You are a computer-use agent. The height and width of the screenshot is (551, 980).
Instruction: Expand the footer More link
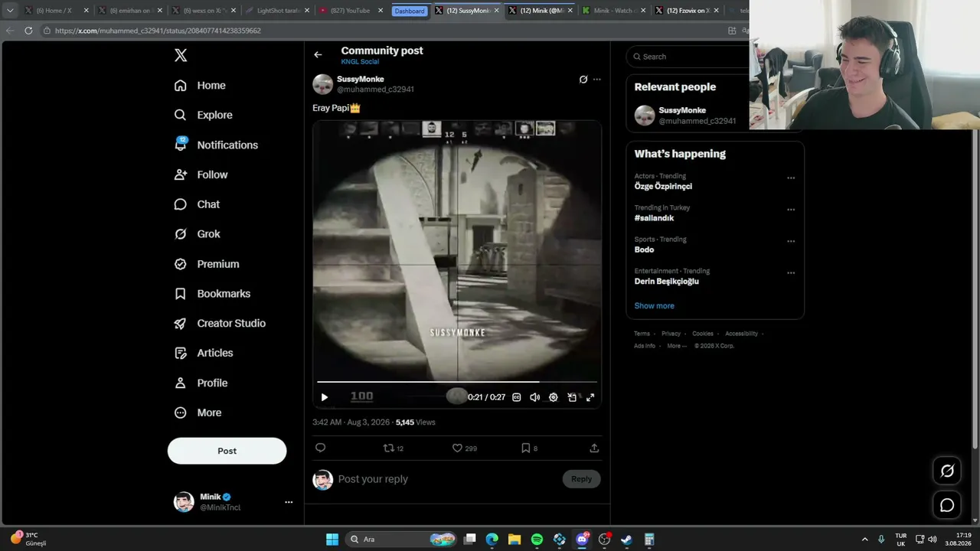[676, 346]
